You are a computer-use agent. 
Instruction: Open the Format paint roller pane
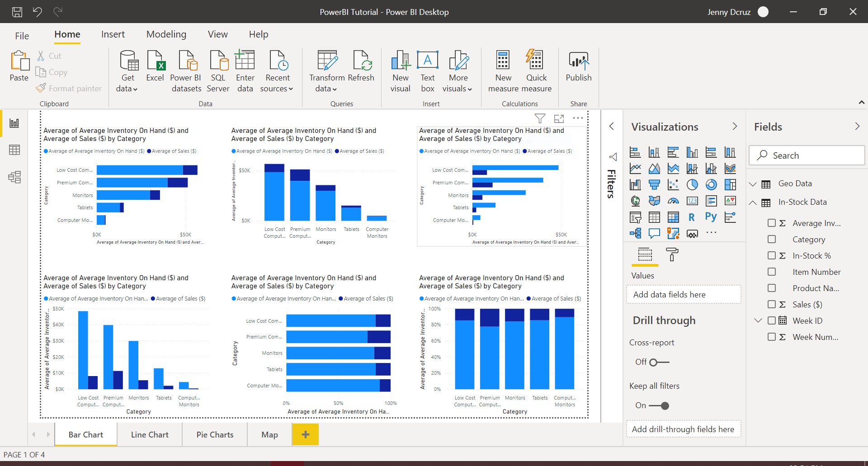coord(672,255)
